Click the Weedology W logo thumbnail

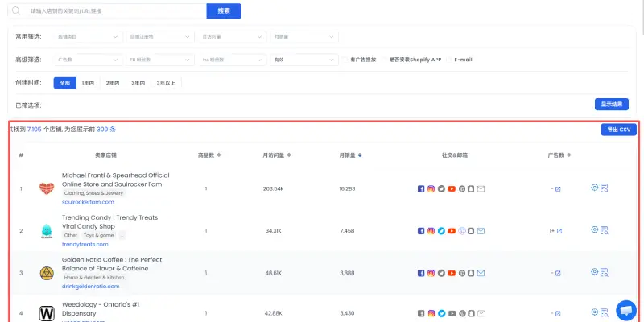point(47,313)
